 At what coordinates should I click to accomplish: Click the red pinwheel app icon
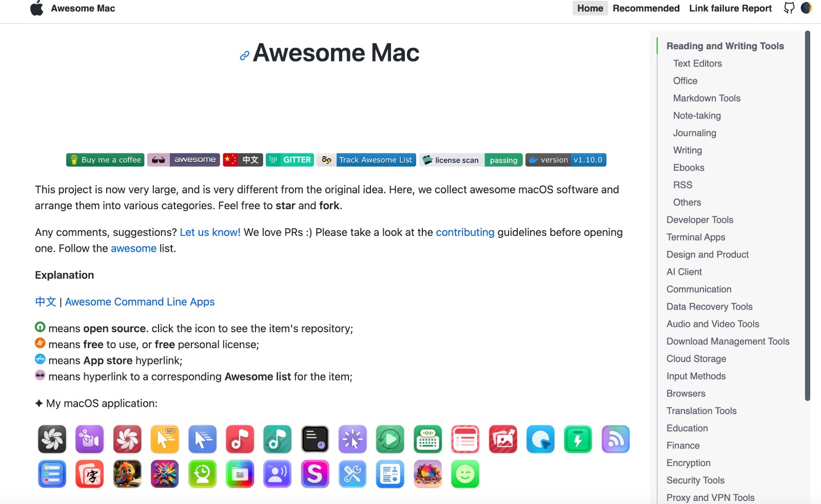127,439
